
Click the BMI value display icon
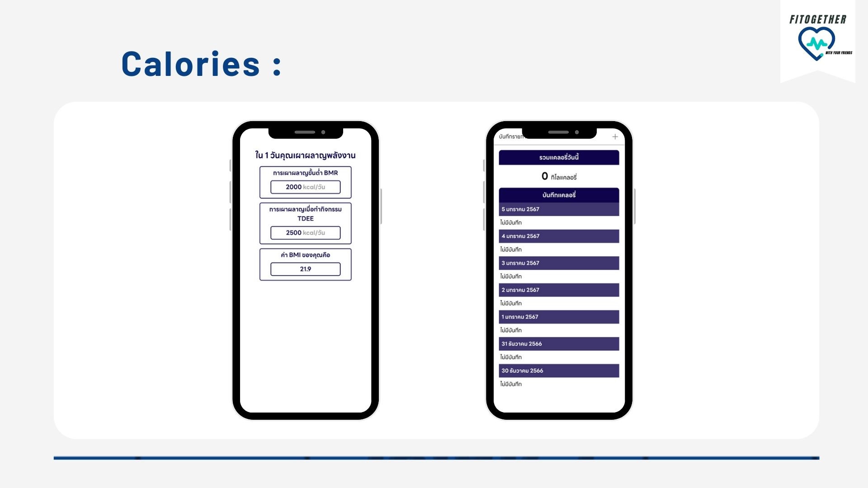[305, 269]
